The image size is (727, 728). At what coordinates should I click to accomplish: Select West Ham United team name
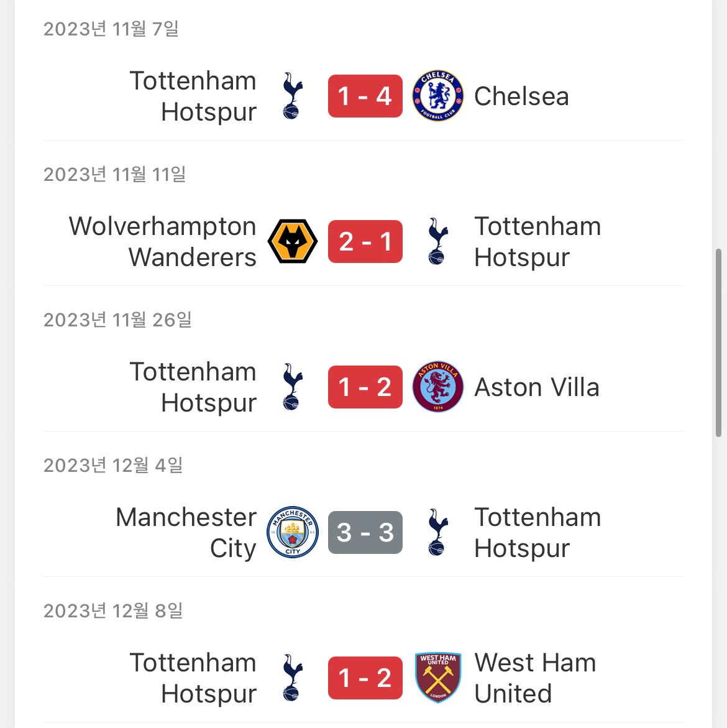point(534,678)
